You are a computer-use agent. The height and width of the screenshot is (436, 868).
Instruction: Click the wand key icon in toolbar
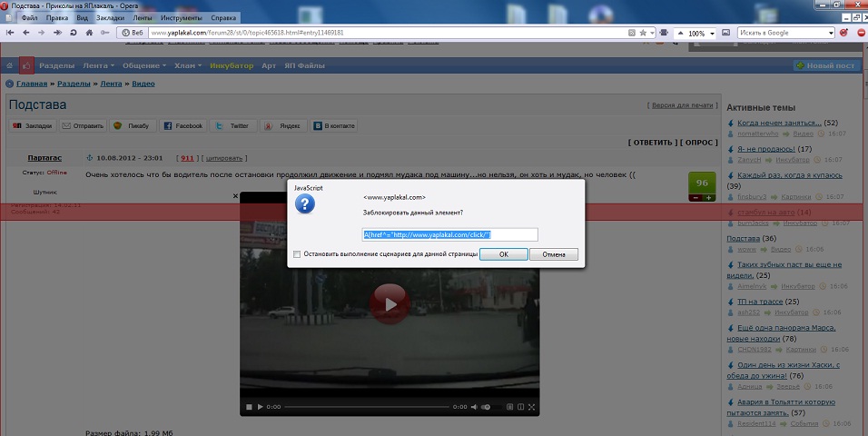pyautogui.click(x=104, y=33)
